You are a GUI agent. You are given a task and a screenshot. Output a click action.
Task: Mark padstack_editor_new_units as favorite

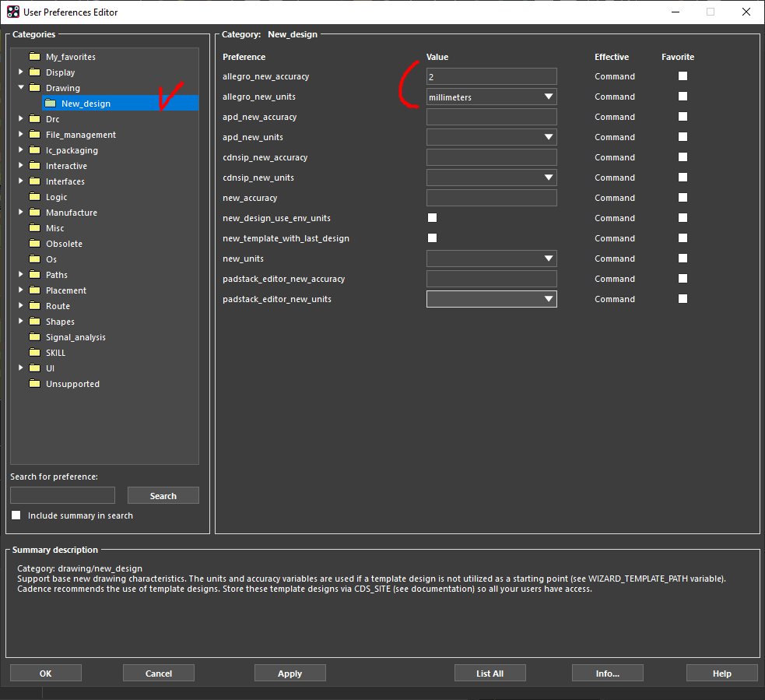tap(683, 299)
